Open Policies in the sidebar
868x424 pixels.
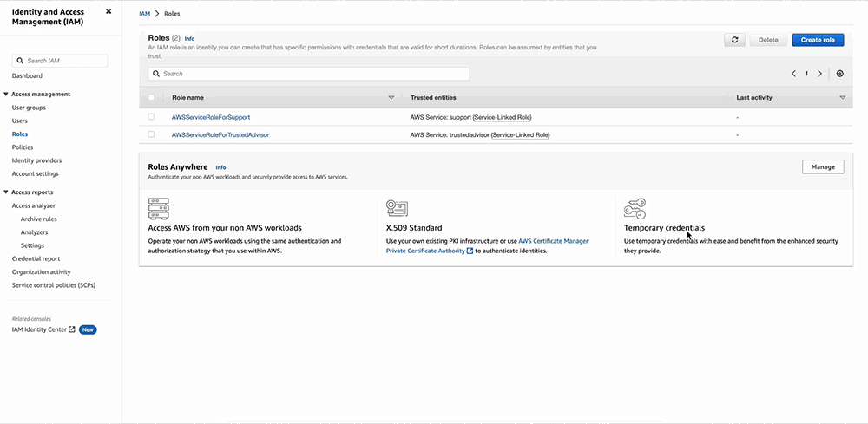23,147
